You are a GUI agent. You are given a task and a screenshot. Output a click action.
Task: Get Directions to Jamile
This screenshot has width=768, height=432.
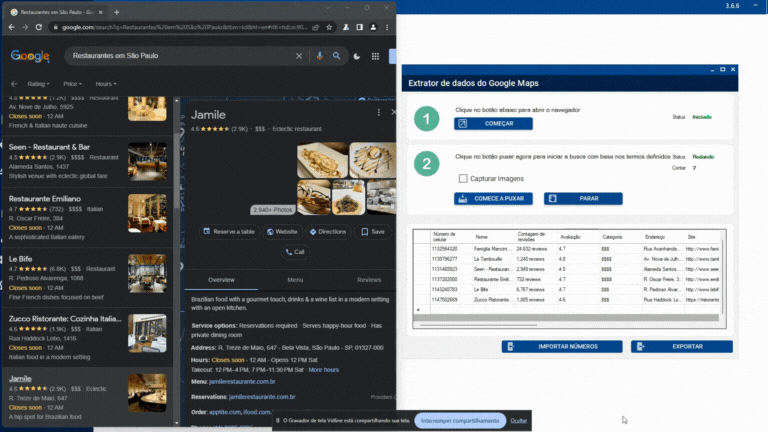coord(328,232)
